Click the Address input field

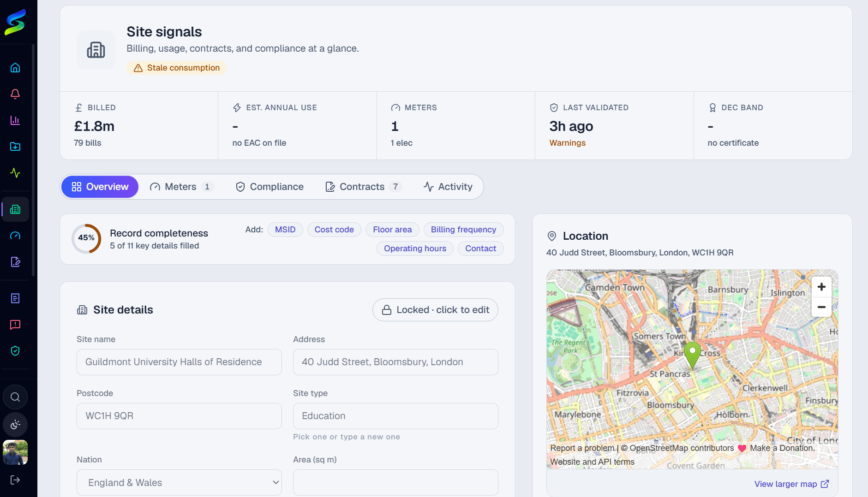point(395,362)
